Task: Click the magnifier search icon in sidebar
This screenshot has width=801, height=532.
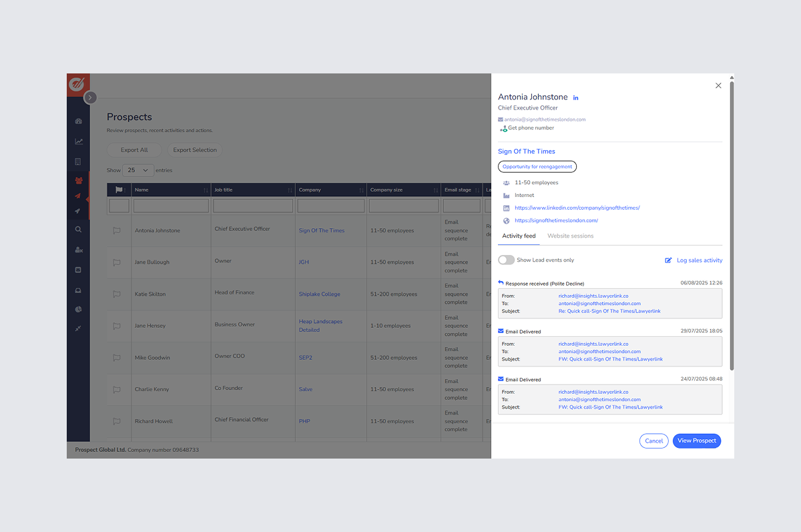Action: [x=78, y=230]
